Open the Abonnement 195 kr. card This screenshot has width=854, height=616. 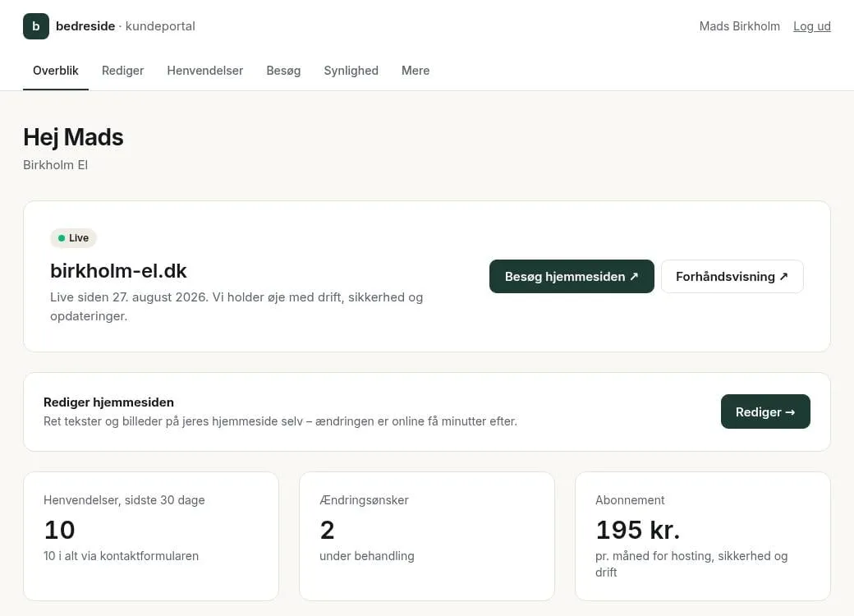coord(703,536)
